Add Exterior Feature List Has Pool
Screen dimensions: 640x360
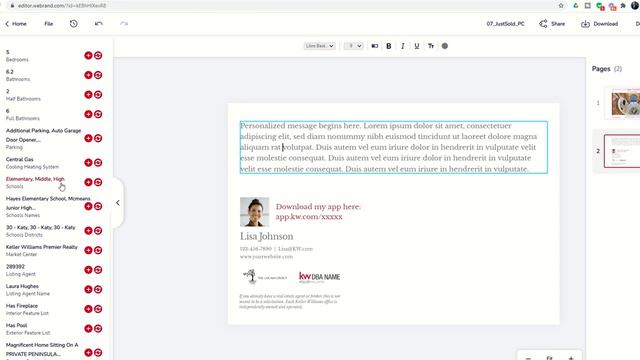click(88, 329)
